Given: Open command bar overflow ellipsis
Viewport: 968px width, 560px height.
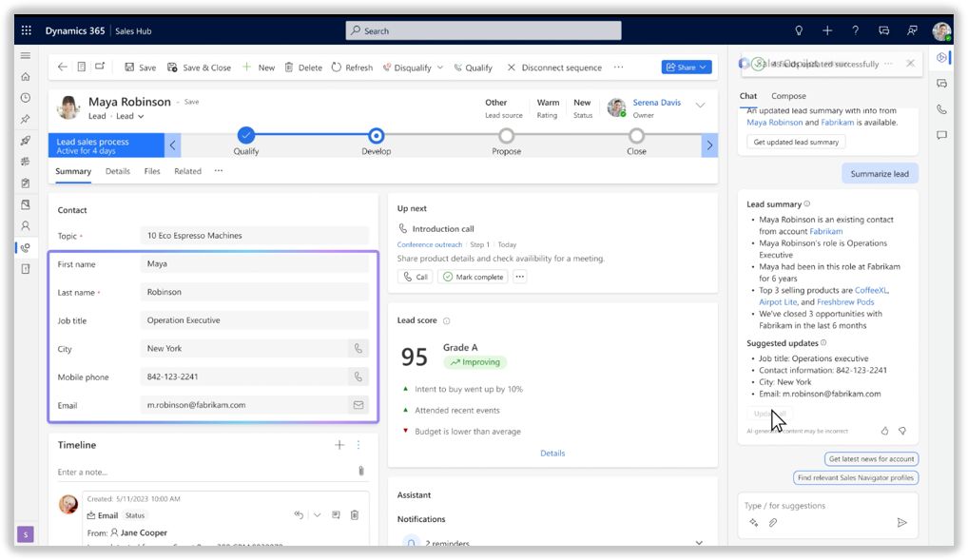Looking at the screenshot, I should 619,67.
